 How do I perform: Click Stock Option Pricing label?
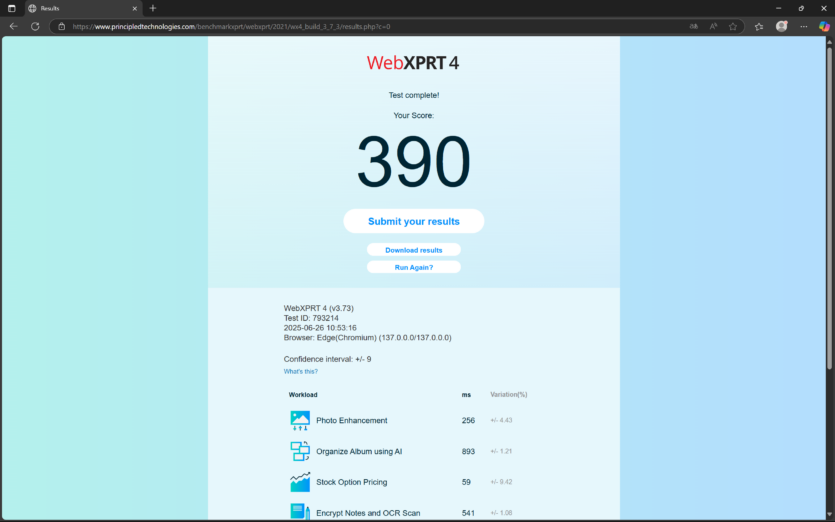pyautogui.click(x=351, y=482)
